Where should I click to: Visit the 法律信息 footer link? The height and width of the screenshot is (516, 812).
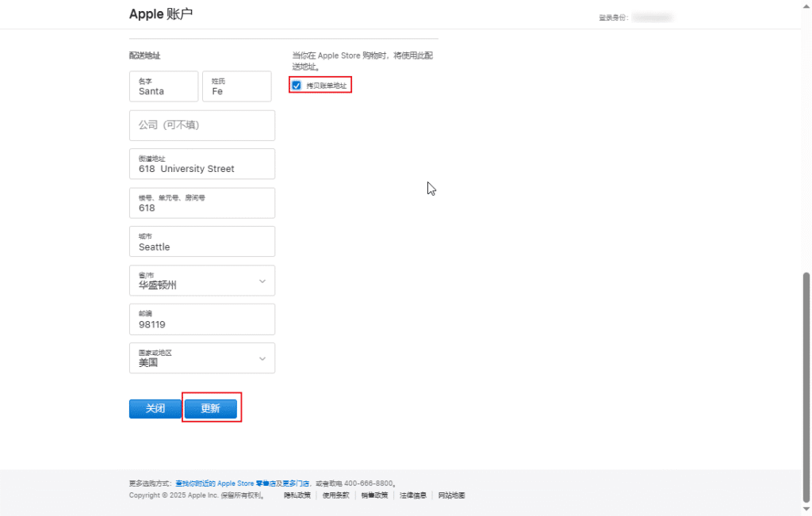point(412,495)
